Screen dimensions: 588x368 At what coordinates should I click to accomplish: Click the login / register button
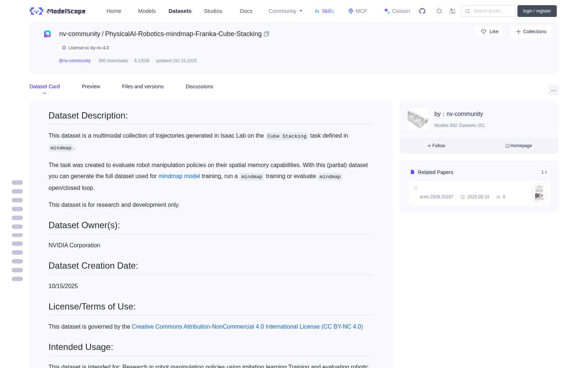537,11
